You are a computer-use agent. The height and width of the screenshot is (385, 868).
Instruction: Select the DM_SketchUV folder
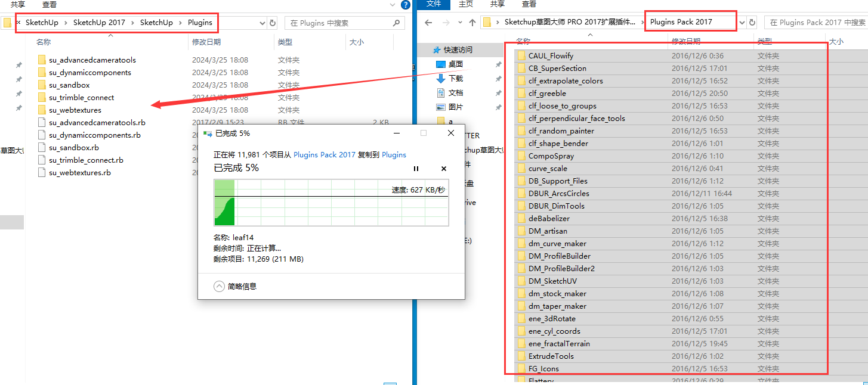552,281
